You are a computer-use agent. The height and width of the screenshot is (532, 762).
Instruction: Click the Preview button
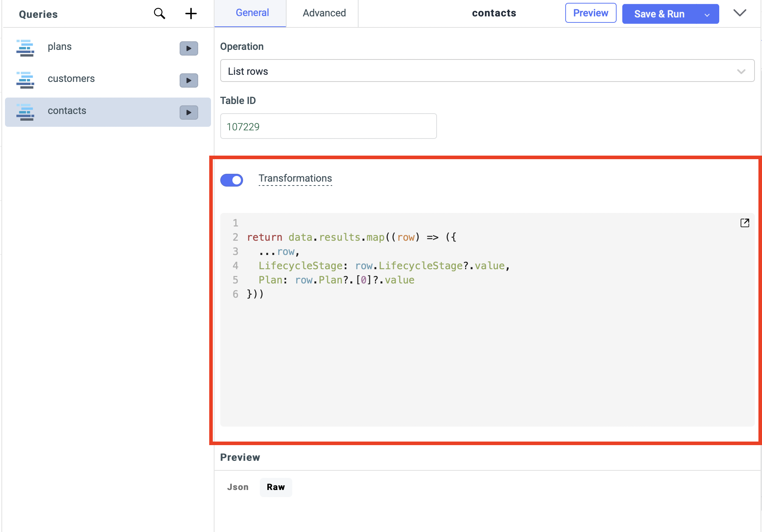590,13
